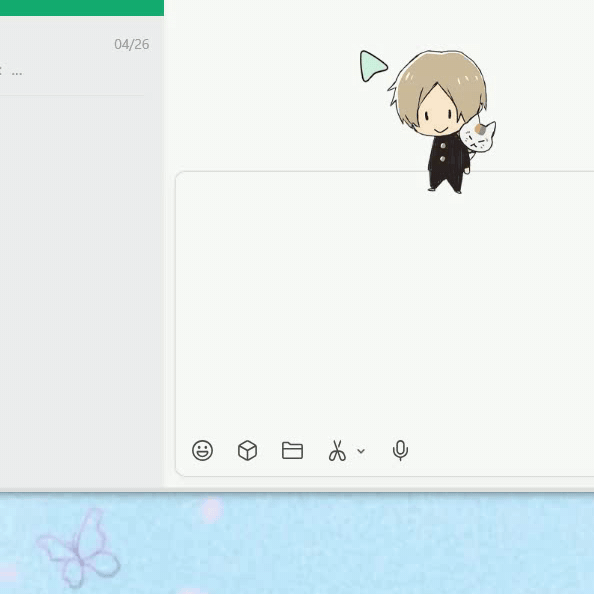Open the emoji picker smiley icon
Image resolution: width=594 pixels, height=594 pixels.
pos(202,450)
